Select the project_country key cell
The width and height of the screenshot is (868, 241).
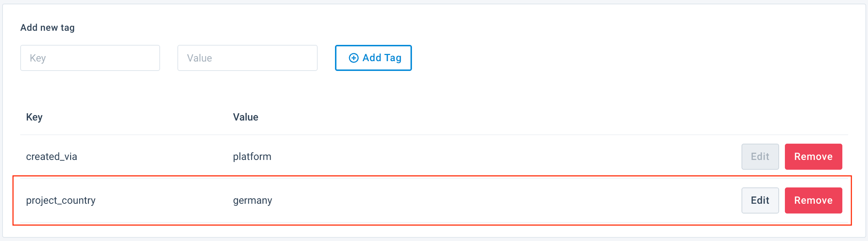[61, 200]
